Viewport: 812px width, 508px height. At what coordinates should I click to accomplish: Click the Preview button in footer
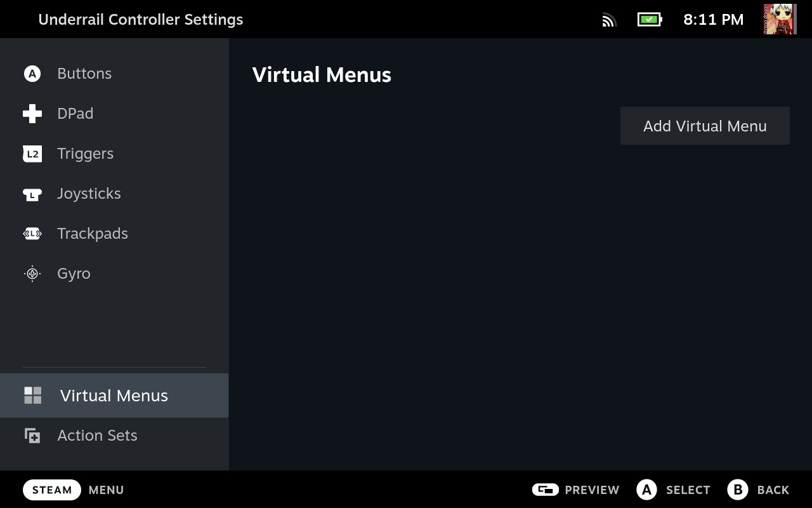pyautogui.click(x=575, y=490)
